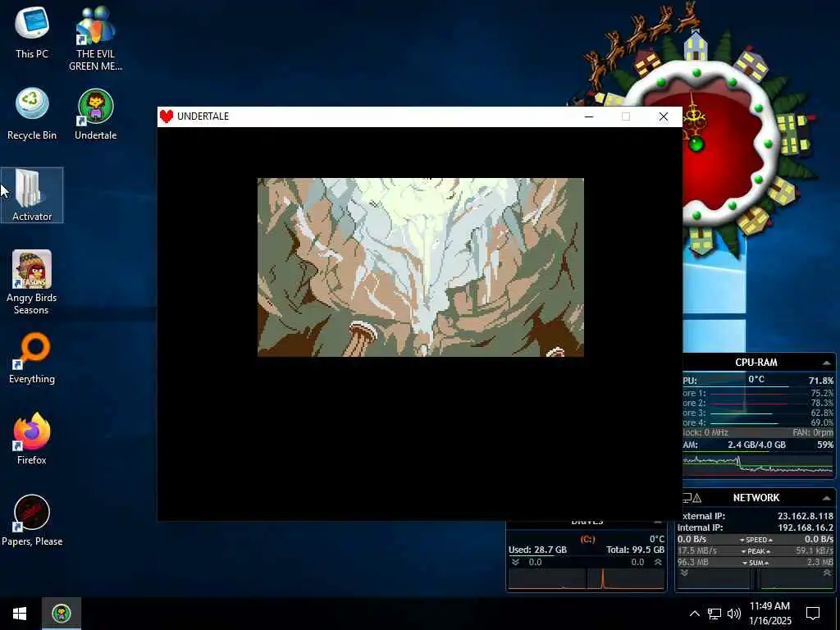Click the CPU usage 71.8% value

(x=820, y=381)
